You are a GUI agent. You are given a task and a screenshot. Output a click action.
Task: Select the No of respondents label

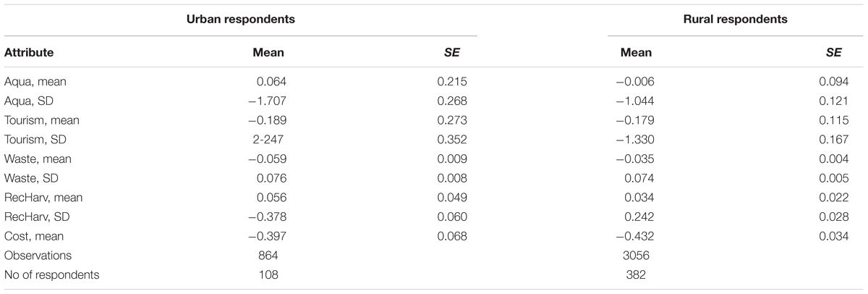pos(51,274)
